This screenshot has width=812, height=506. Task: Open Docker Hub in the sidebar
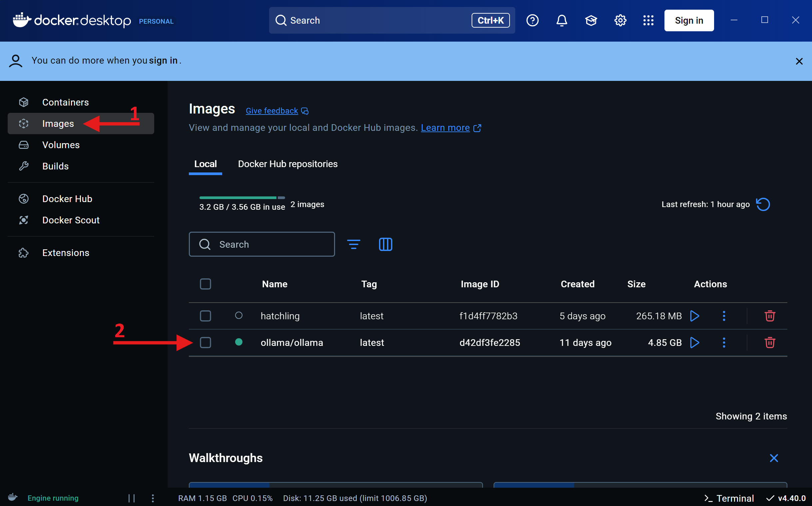(x=80, y=199)
